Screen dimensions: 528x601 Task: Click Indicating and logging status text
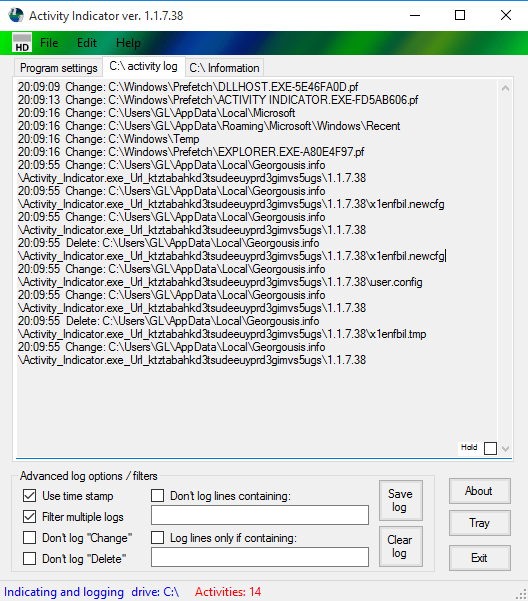tap(64, 592)
